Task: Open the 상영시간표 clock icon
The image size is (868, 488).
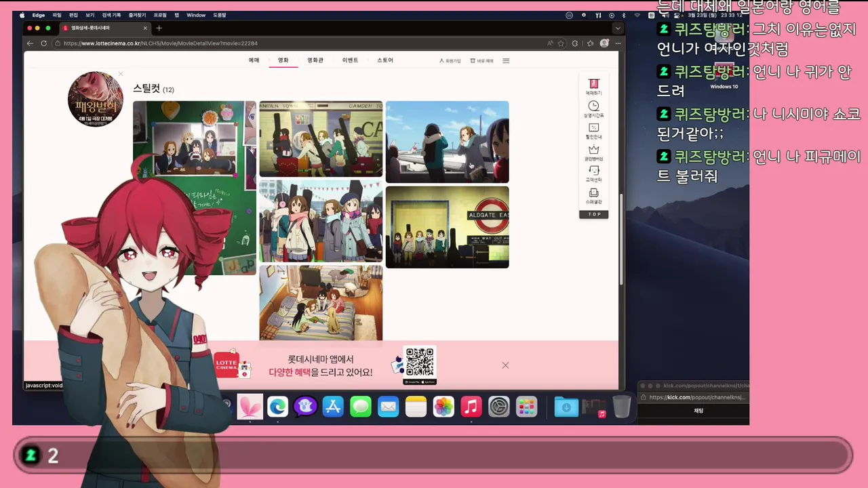Action: pyautogui.click(x=593, y=108)
